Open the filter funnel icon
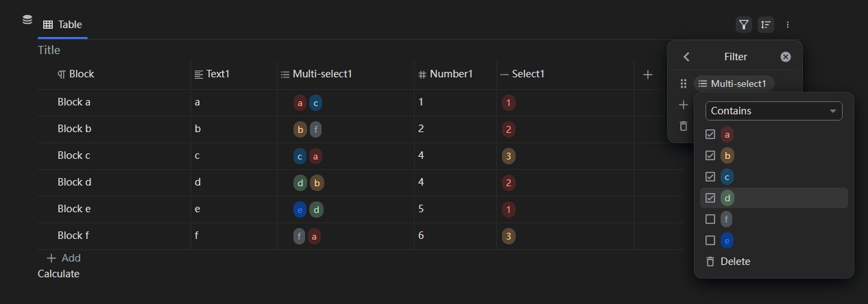This screenshot has width=868, height=304. 744,25
